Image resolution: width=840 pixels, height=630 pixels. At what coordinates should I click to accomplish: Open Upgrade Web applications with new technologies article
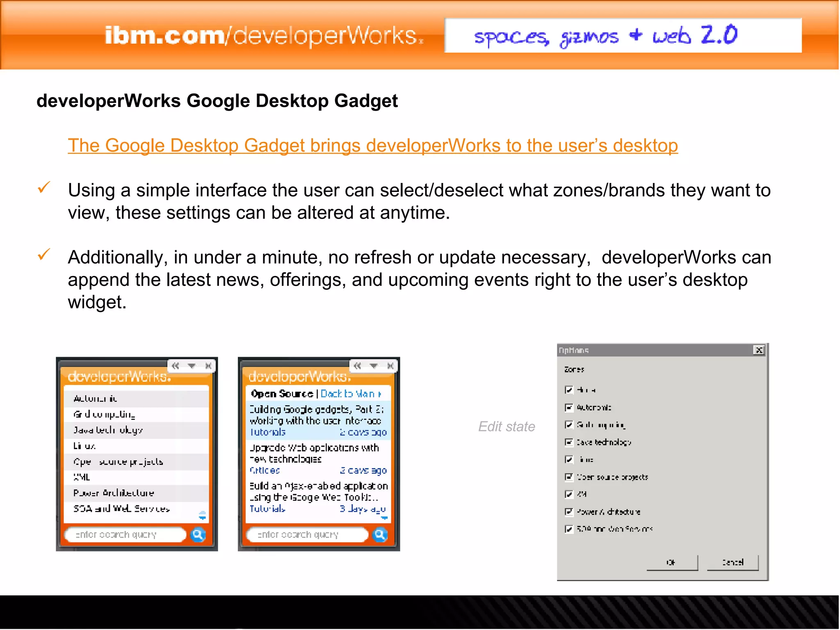(318, 459)
